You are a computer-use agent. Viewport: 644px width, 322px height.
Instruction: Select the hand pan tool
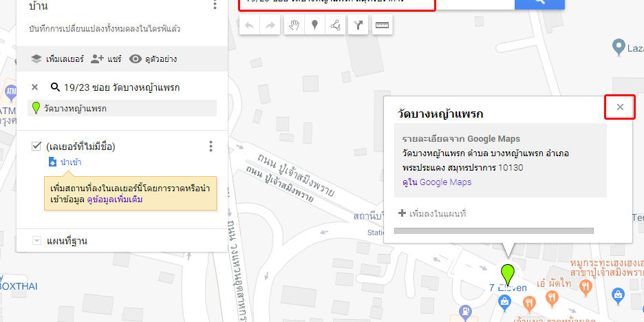coord(294,26)
